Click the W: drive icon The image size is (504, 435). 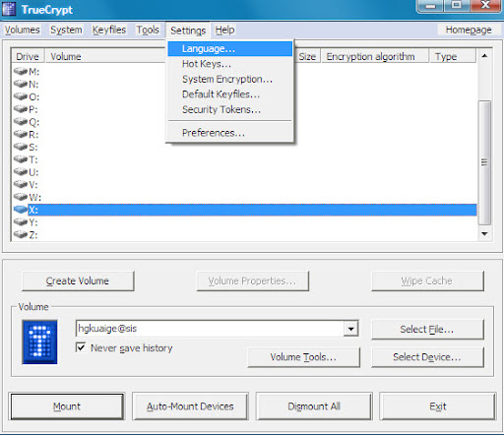[21, 197]
